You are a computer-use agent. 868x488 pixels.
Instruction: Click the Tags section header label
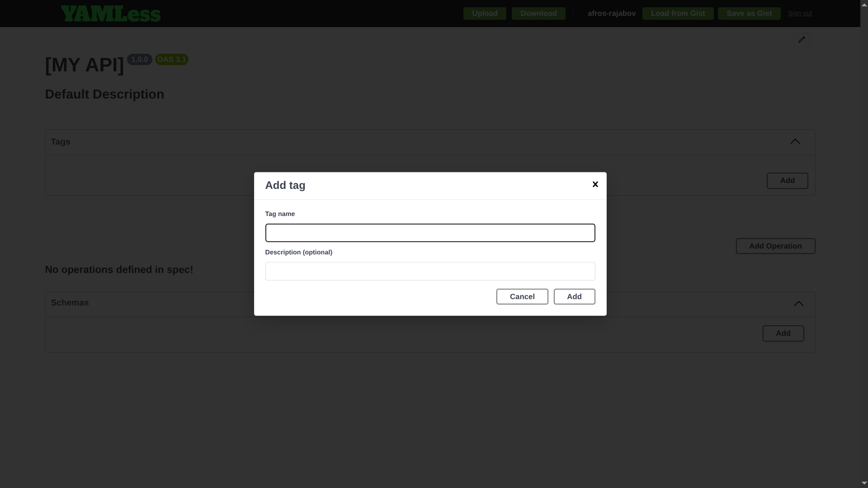[61, 142]
